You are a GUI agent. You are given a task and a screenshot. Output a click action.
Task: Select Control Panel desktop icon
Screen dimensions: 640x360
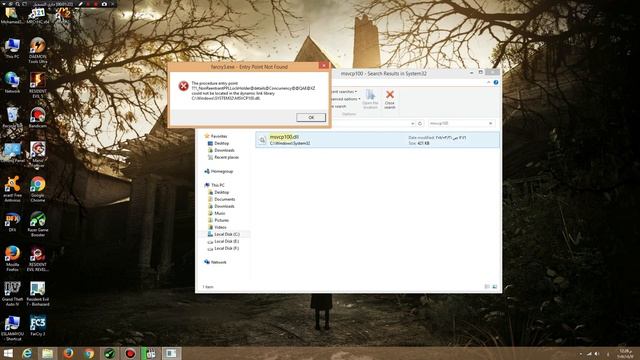(12, 153)
